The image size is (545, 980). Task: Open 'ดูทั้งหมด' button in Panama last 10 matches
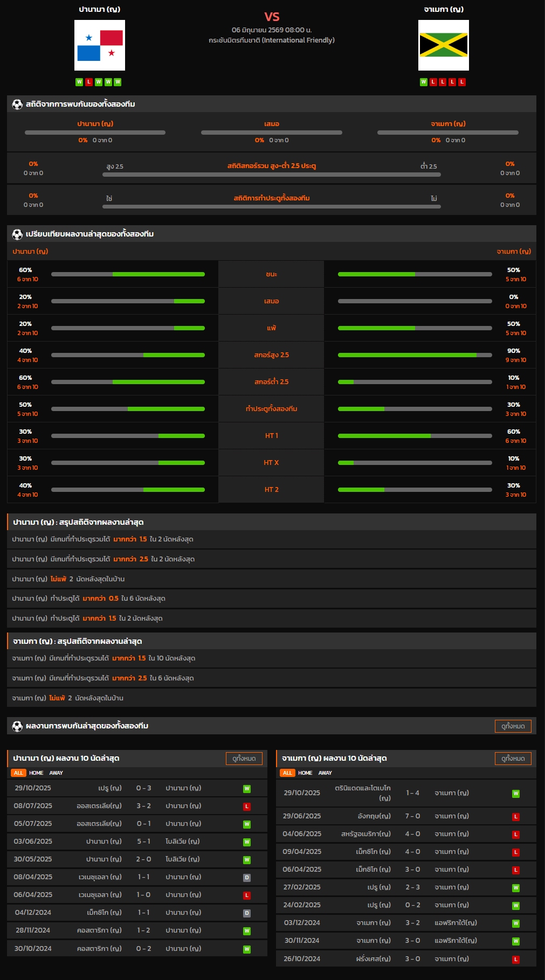pyautogui.click(x=244, y=759)
